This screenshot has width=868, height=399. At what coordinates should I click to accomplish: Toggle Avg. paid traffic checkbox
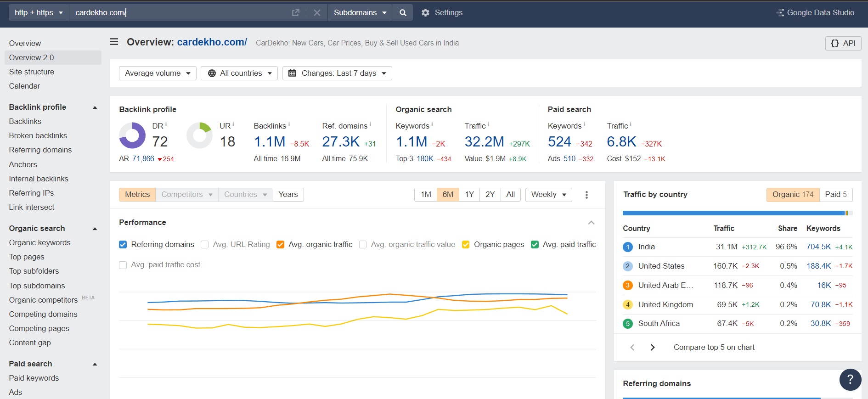[535, 245]
